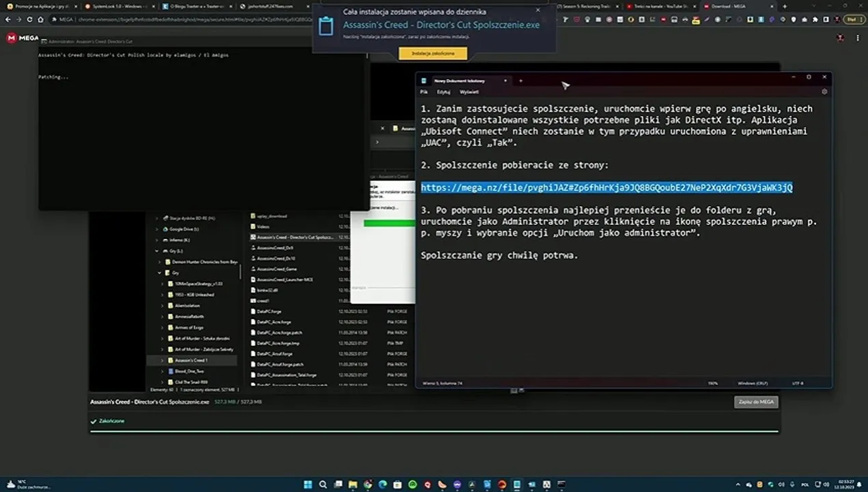Click the highlighted mega.nz link text
The height and width of the screenshot is (492, 868).
click(x=606, y=187)
